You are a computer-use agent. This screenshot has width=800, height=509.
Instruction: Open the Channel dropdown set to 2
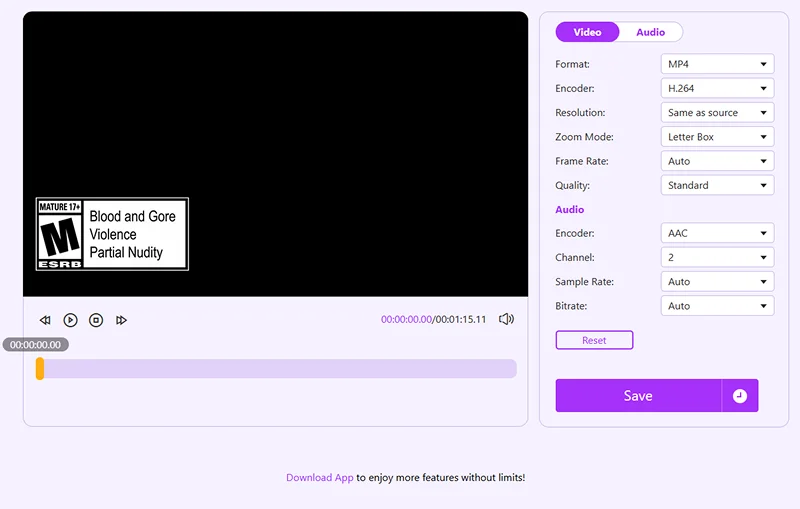717,258
